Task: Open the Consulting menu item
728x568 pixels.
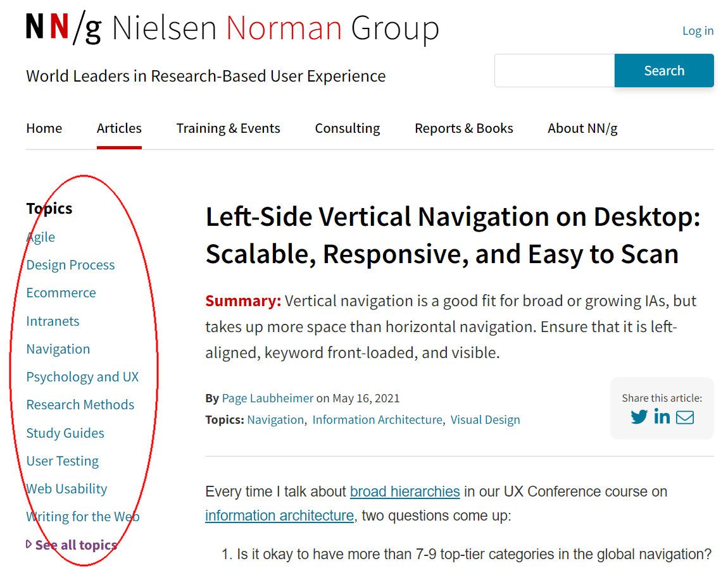Action: coord(348,128)
